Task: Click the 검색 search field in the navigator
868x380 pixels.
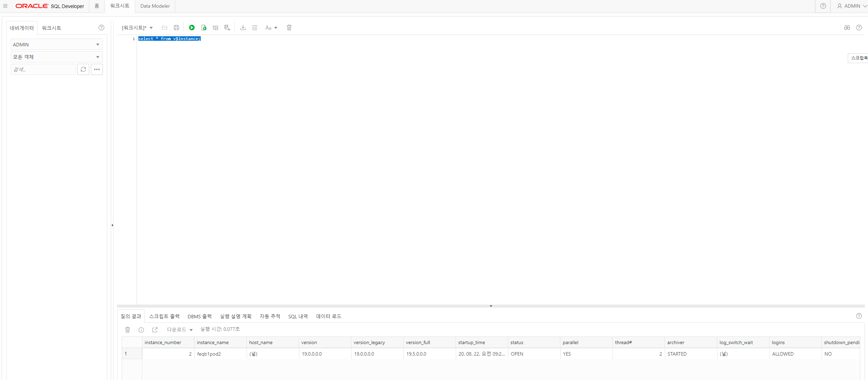Action: tap(43, 69)
